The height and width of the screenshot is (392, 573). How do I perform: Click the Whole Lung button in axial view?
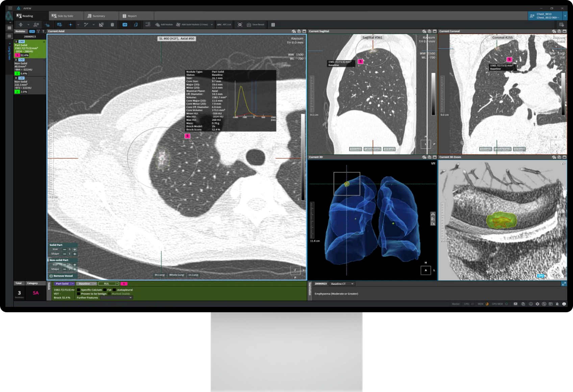[176, 275]
